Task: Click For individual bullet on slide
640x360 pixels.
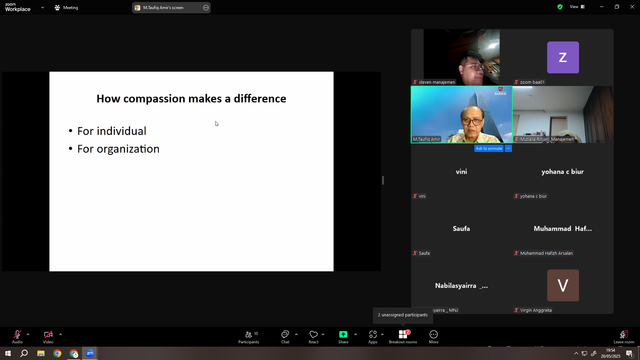Action: 111,131
